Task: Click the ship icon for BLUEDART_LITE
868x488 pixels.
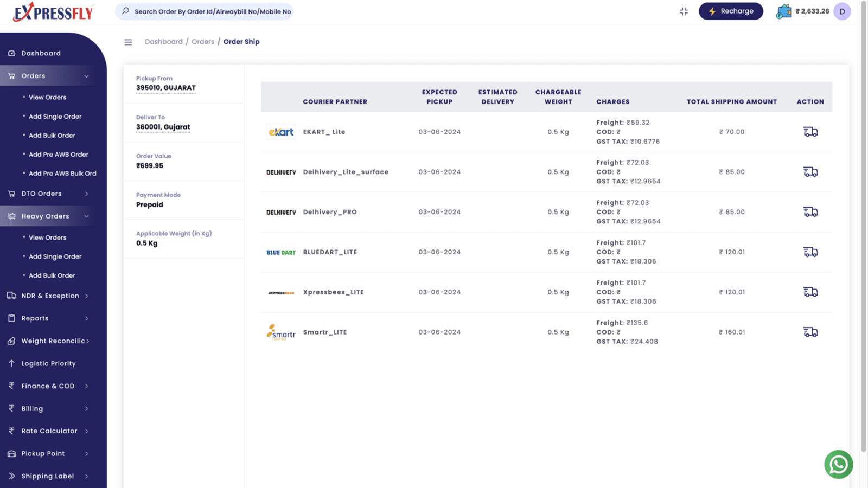Action: [810, 252]
